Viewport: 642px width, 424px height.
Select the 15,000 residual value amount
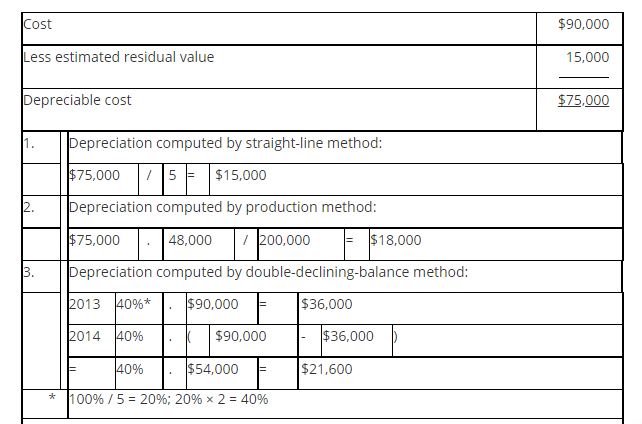point(587,58)
